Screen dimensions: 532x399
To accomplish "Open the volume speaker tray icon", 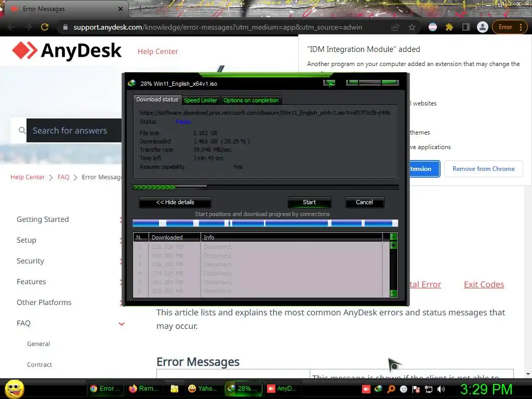I will (x=441, y=389).
